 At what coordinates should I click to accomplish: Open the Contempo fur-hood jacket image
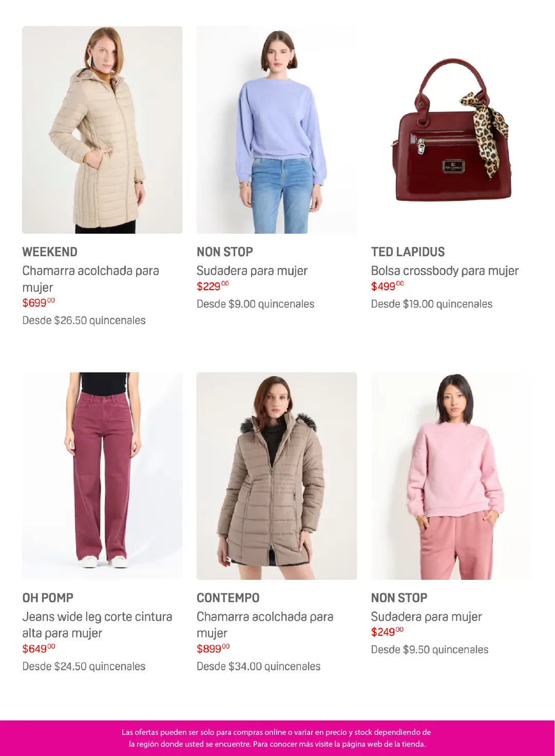point(277,476)
